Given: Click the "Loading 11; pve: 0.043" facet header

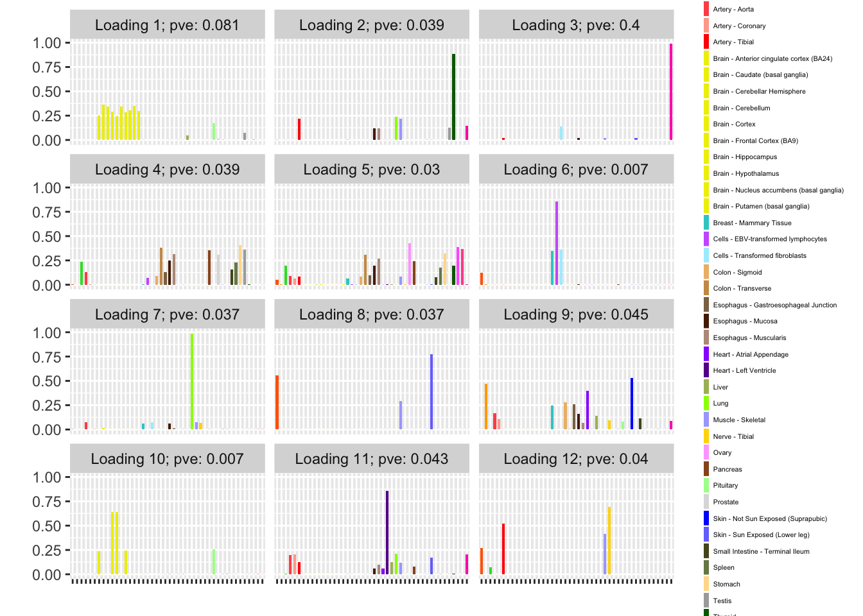Looking at the screenshot, I should (371, 459).
